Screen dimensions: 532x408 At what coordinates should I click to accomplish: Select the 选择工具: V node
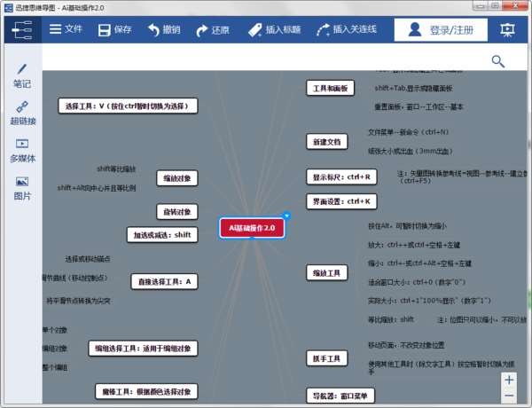pyautogui.click(x=128, y=106)
